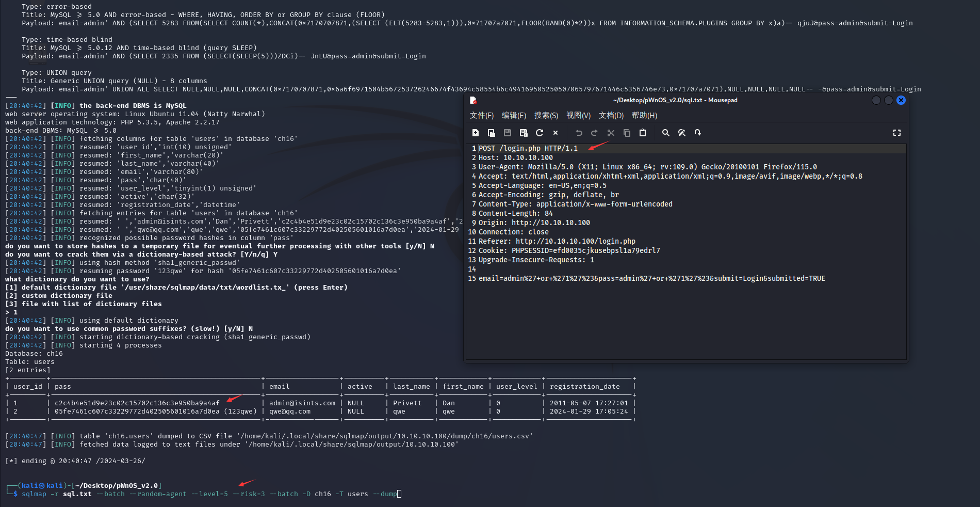Click the [2] custom dictionary file option

coord(59,296)
